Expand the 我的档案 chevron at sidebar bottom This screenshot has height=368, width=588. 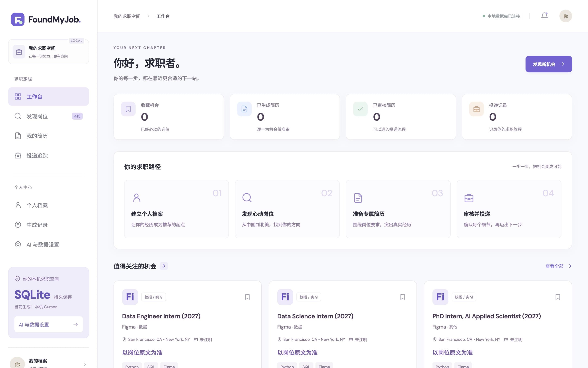85,364
